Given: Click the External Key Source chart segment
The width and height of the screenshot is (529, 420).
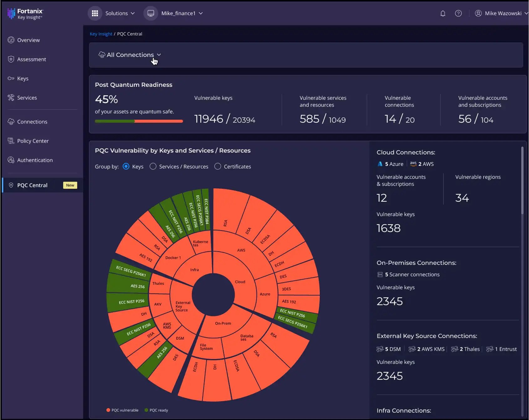Looking at the screenshot, I should point(182,306).
